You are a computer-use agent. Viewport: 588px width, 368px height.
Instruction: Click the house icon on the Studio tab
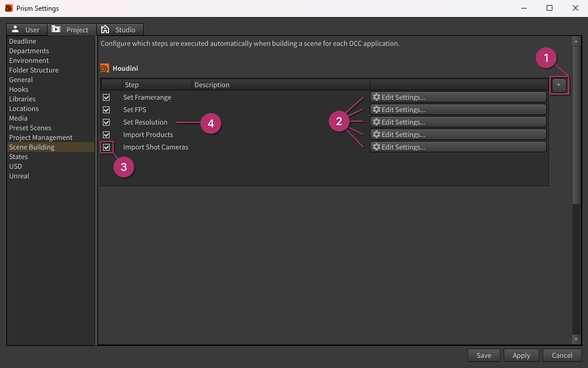click(x=105, y=29)
